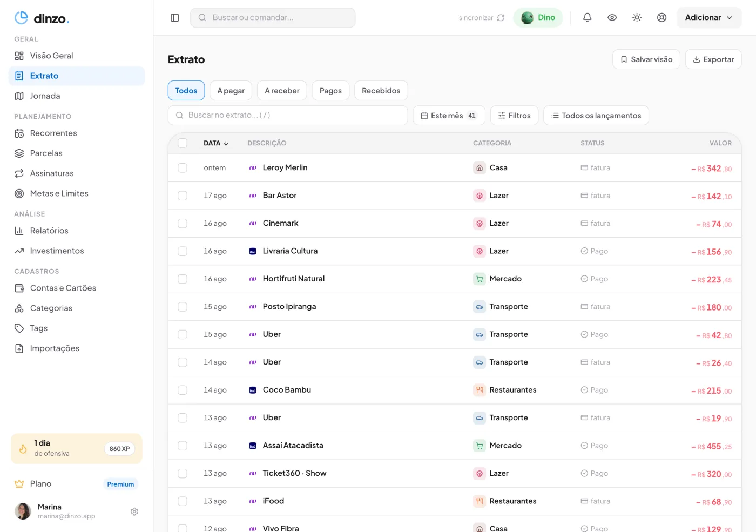Export the extrato with Exportar

pos(713,59)
